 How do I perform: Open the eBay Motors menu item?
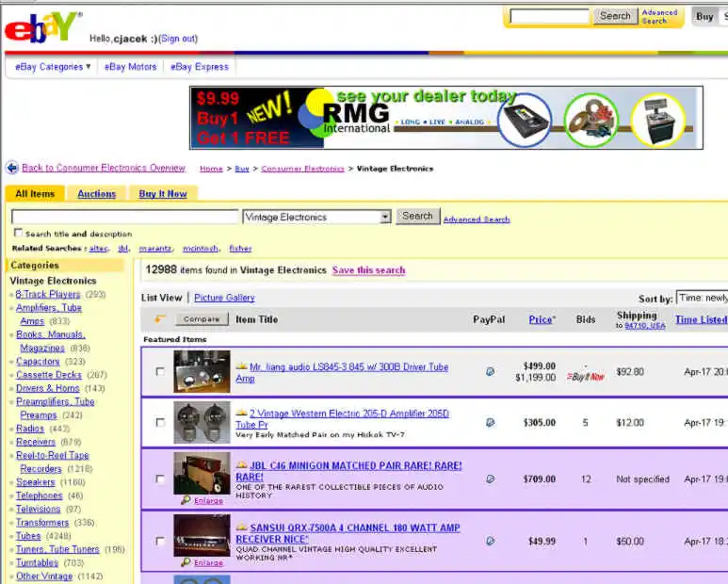(131, 67)
